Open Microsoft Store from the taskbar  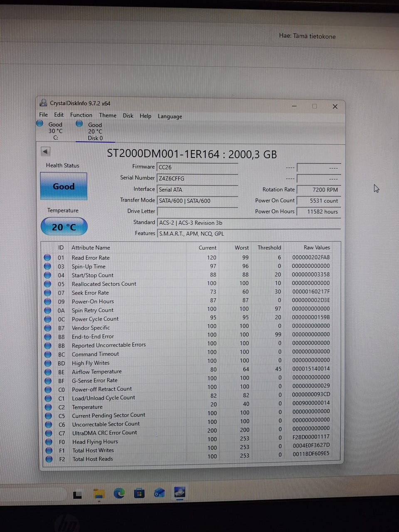(139, 493)
